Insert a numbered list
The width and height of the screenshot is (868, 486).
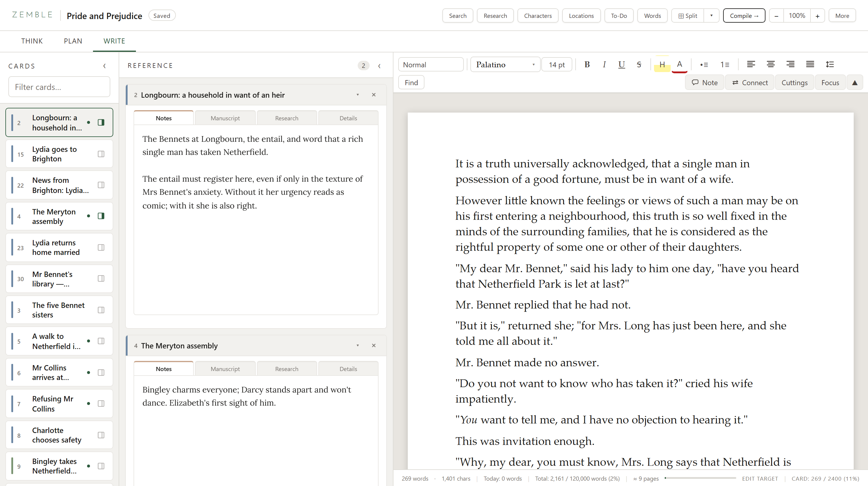tap(725, 64)
